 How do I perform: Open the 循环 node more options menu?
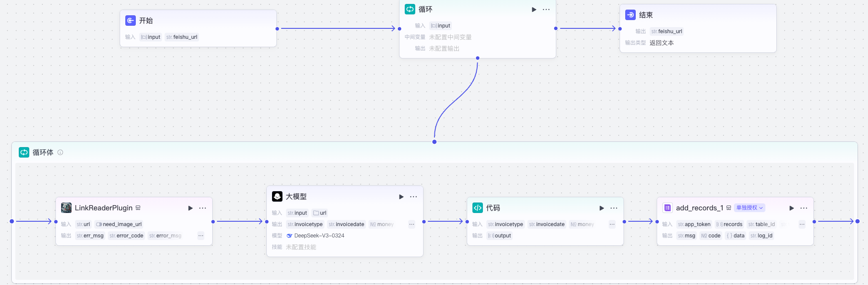pos(546,10)
